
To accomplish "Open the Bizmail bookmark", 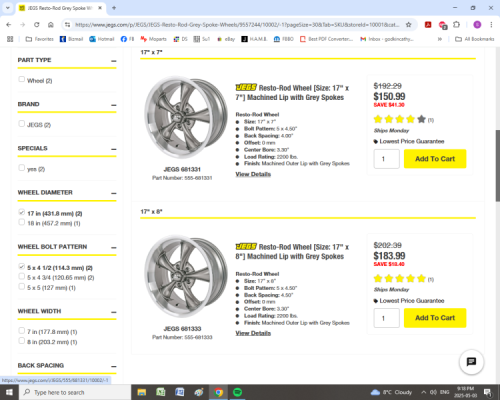I will [x=71, y=39].
